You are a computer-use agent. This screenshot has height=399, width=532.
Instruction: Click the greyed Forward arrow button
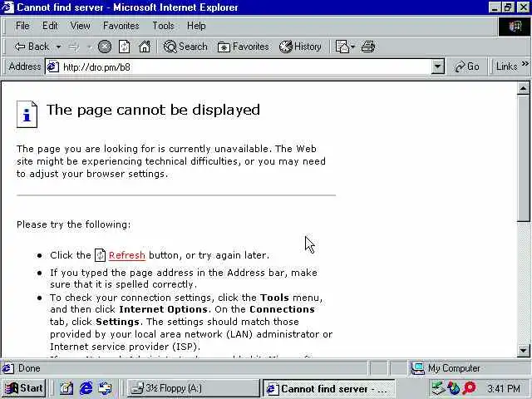(73, 47)
